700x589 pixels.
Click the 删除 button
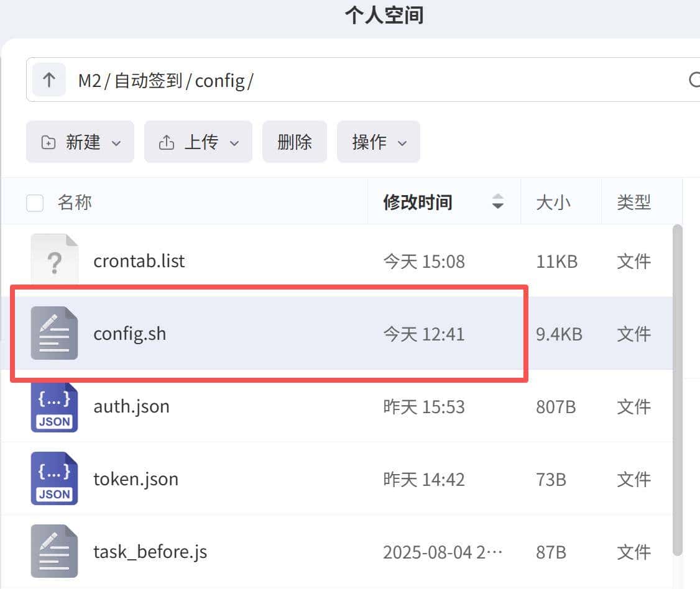294,142
